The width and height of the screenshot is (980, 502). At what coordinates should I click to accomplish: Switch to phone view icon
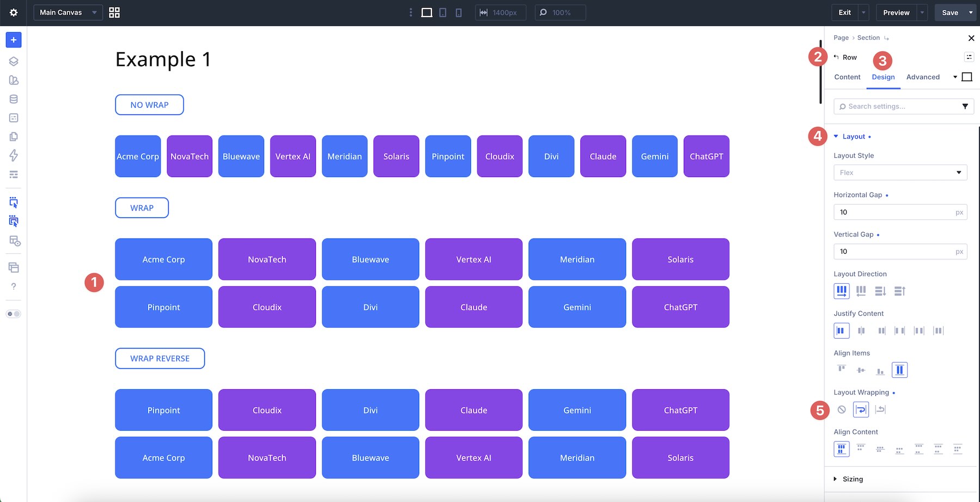click(458, 13)
